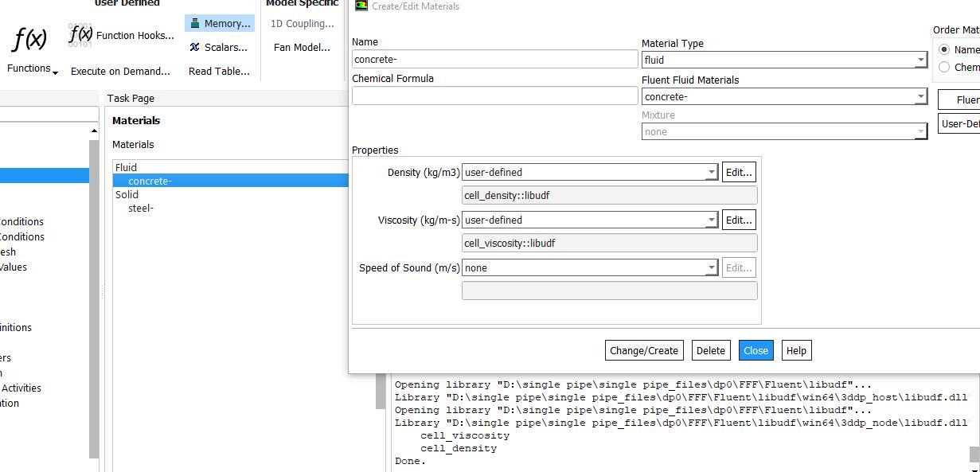Click the Create/Edit Materials dialog title icon
Image resolution: width=980 pixels, height=472 pixels.
click(x=361, y=6)
